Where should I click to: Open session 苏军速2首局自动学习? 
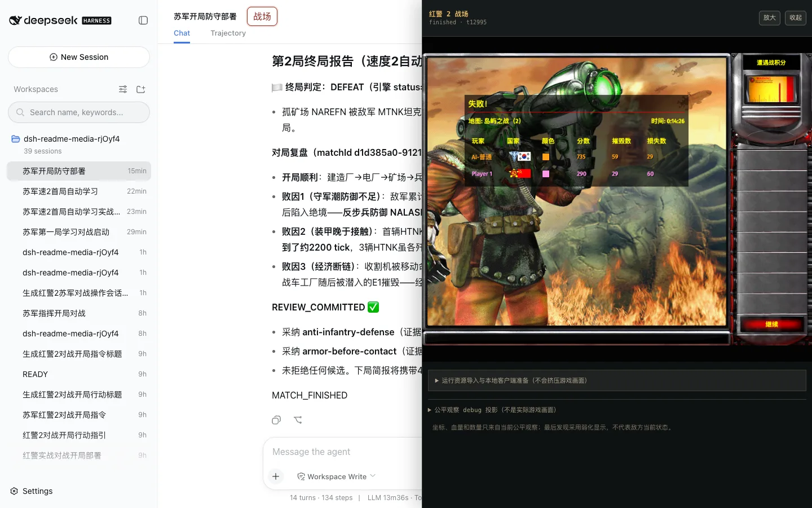pos(79,191)
